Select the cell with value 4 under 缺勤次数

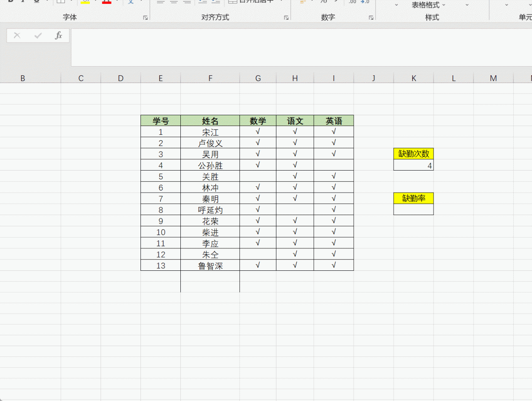pyautogui.click(x=414, y=165)
